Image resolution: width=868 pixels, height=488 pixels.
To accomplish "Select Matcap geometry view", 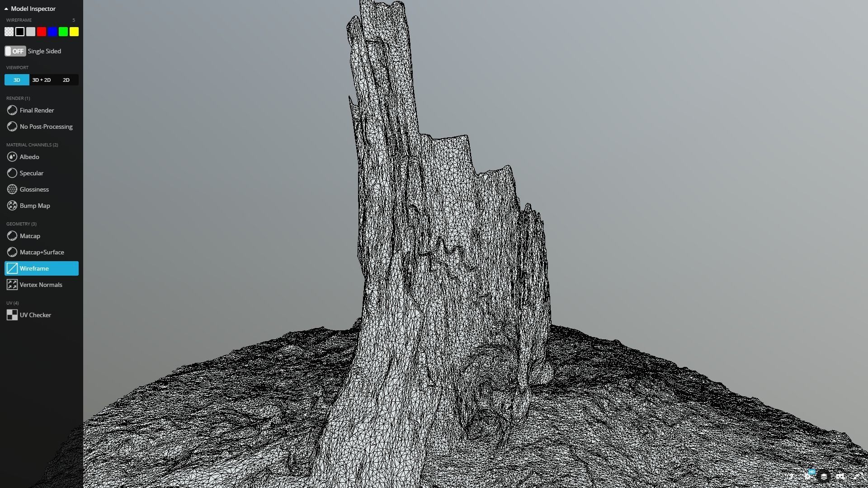I will click(x=42, y=236).
